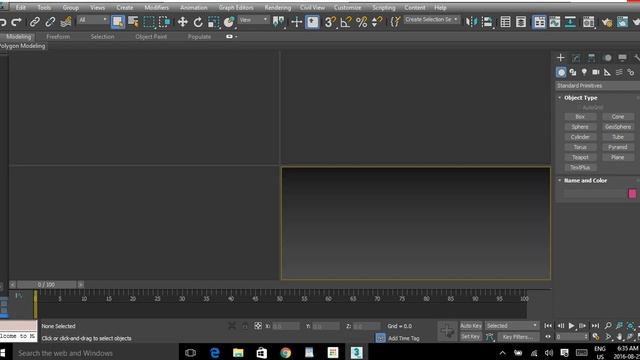Toggle the Angle Snap button

346,22
